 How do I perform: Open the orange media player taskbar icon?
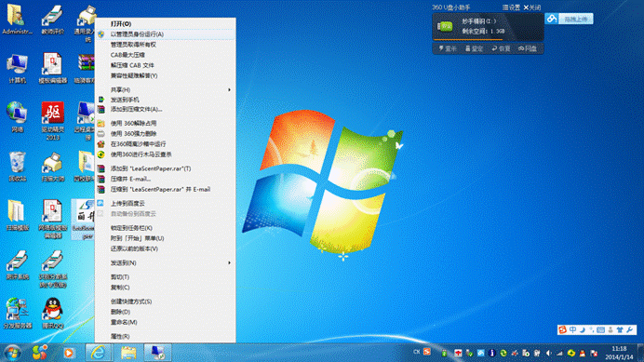click(x=69, y=353)
